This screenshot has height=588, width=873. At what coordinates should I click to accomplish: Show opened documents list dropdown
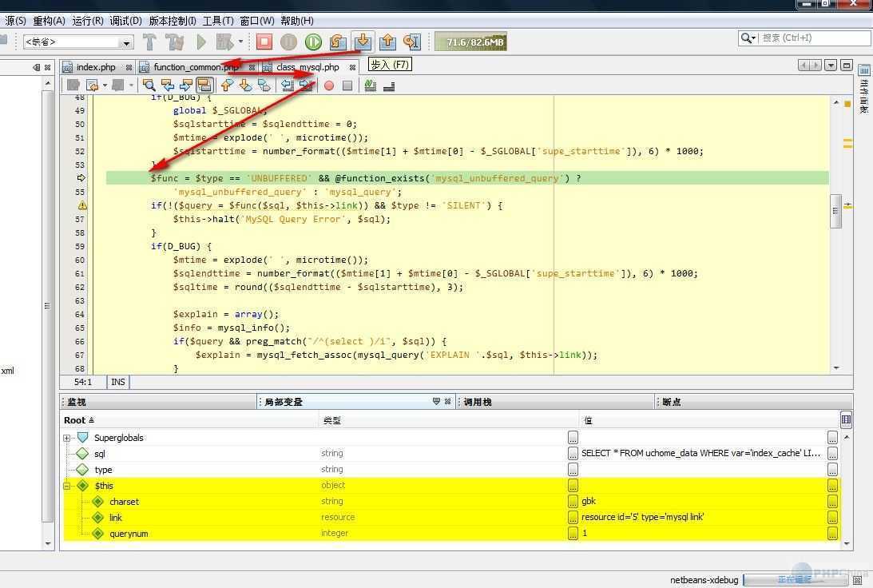(831, 66)
